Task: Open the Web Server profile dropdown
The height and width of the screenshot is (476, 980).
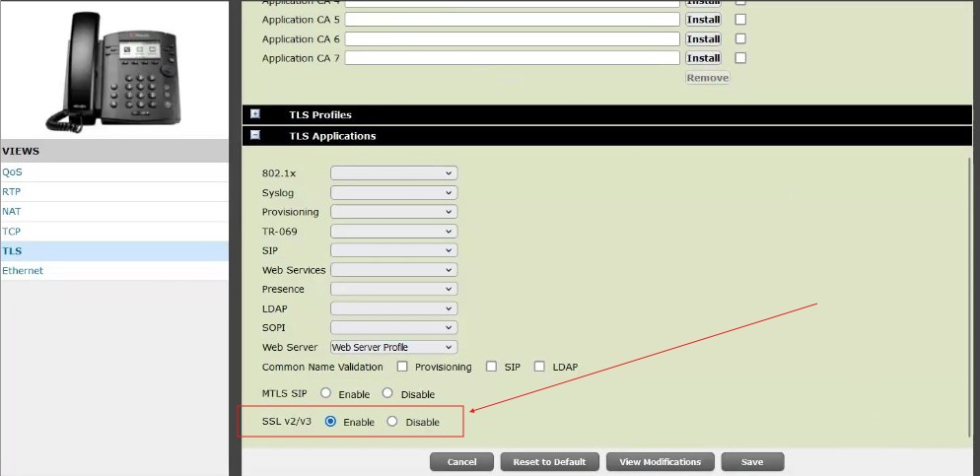Action: point(393,347)
